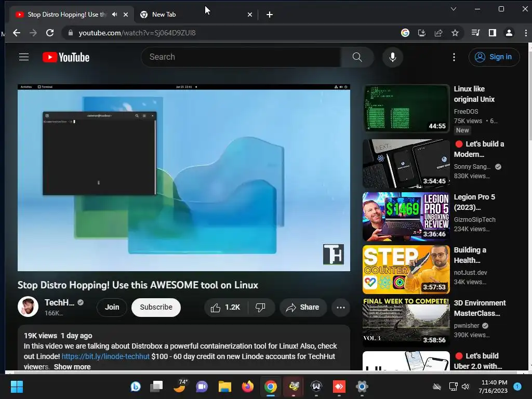Switch to the New Tab tab
The height and width of the screenshot is (399, 532).
(x=196, y=15)
